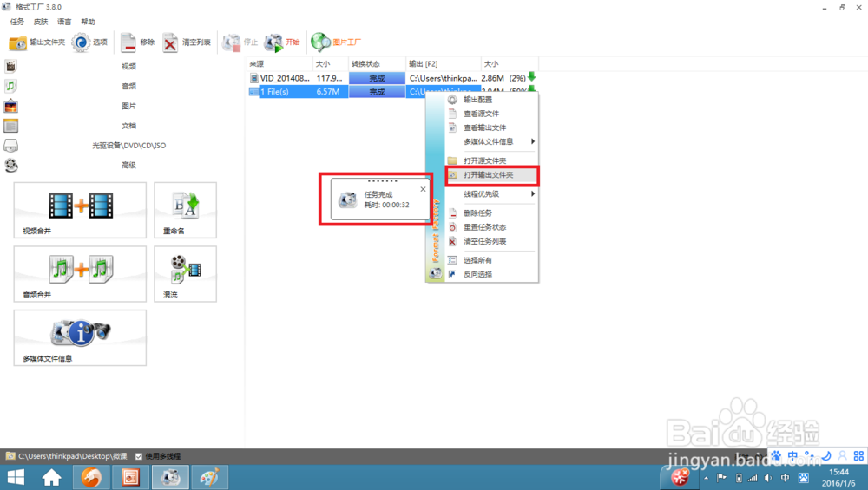Expand the 图片 category in sidebar
Viewport: 868px width, 490px height.
pos(128,106)
